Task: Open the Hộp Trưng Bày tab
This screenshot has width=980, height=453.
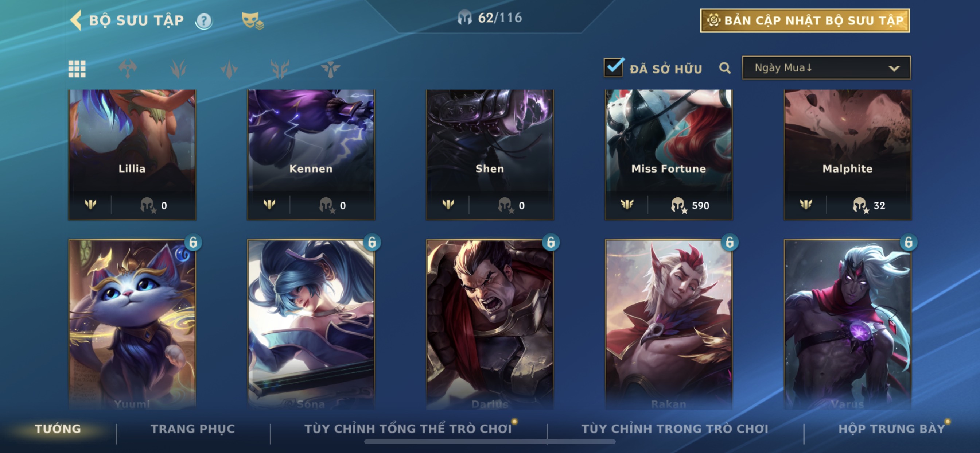Action: coord(891,429)
